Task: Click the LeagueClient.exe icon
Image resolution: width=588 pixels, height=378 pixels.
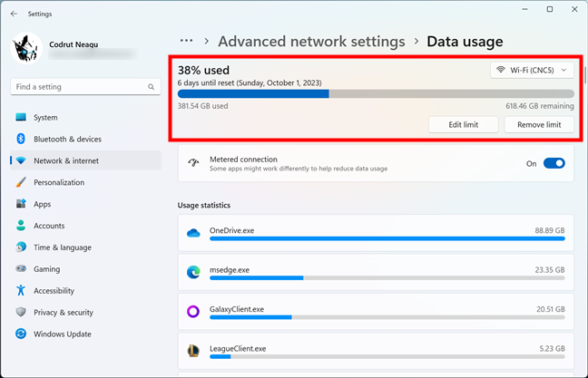Action: 193,351
